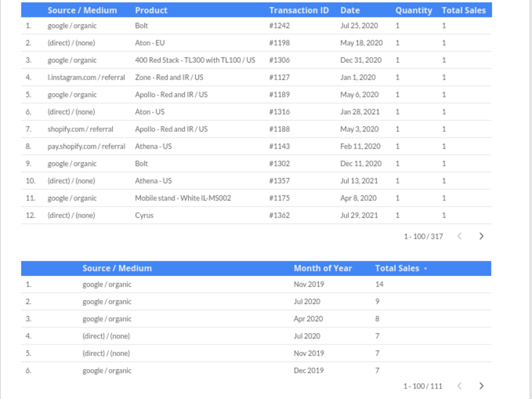Click date 'May 18, 2020'
Image resolution: width=532 pixels, height=399 pixels.
pyautogui.click(x=361, y=43)
